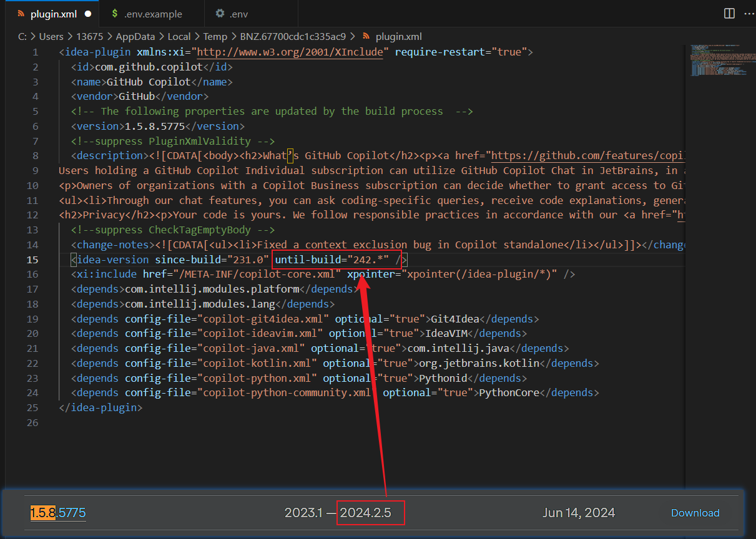756x539 pixels.
Task: Open the 1.5.8.5775 version link
Action: click(x=58, y=513)
